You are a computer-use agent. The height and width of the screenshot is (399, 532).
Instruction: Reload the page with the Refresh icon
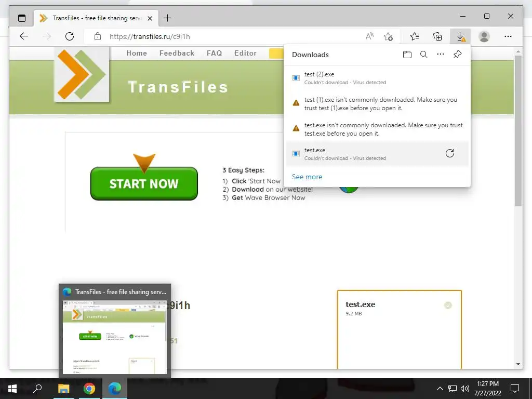pos(70,36)
